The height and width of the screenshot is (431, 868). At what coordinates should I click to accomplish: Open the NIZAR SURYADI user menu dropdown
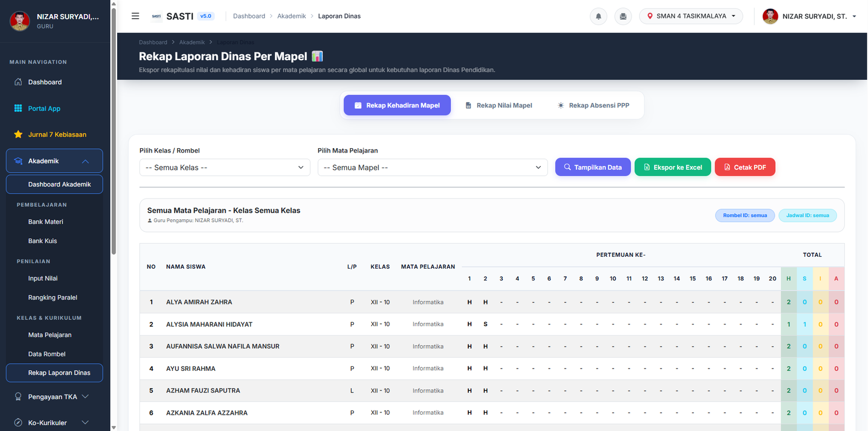[x=810, y=16]
